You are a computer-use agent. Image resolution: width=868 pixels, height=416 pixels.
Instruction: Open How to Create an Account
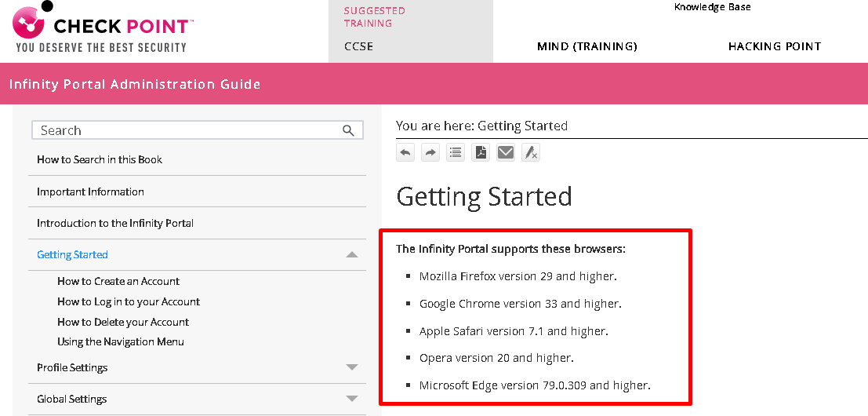pyautogui.click(x=118, y=281)
